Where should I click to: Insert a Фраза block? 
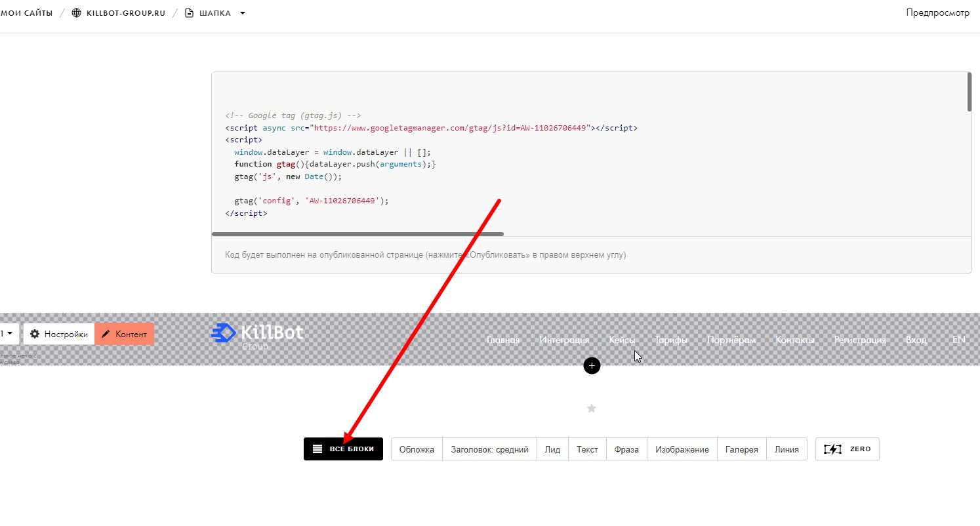point(627,449)
